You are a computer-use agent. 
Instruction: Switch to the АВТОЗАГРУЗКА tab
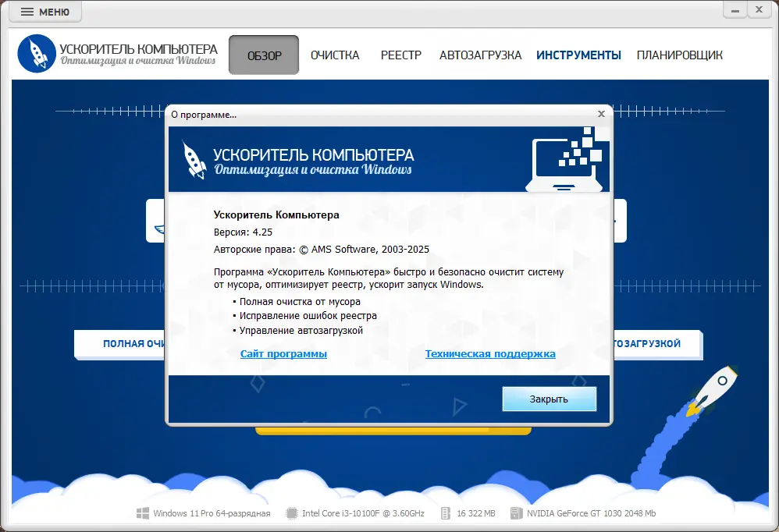pos(480,55)
